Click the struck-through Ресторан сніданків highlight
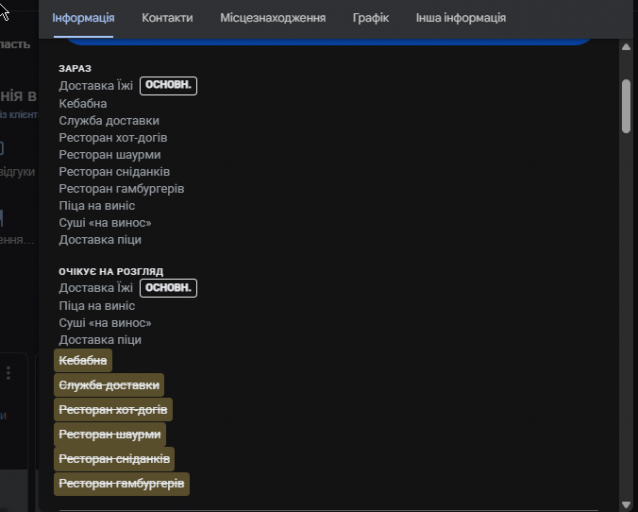 coord(114,459)
